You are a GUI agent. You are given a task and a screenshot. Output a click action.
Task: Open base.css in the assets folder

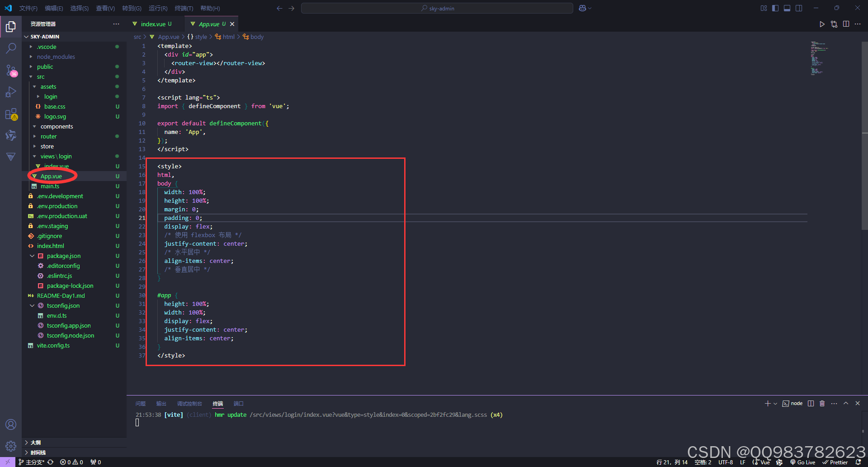(x=74, y=106)
